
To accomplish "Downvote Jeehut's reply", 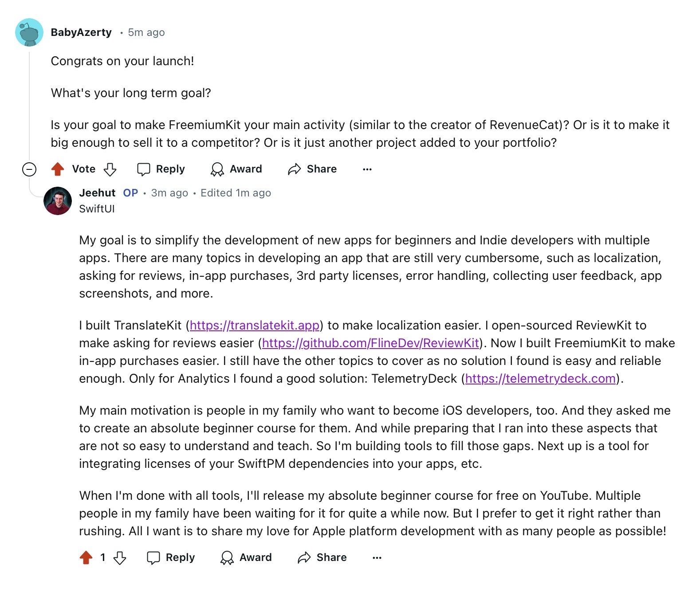I will [x=120, y=558].
